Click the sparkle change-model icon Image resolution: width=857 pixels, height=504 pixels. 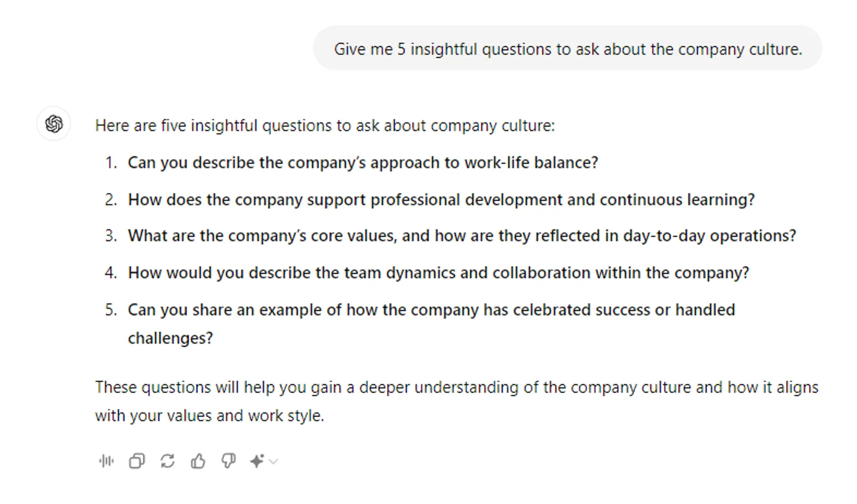pyautogui.click(x=257, y=461)
